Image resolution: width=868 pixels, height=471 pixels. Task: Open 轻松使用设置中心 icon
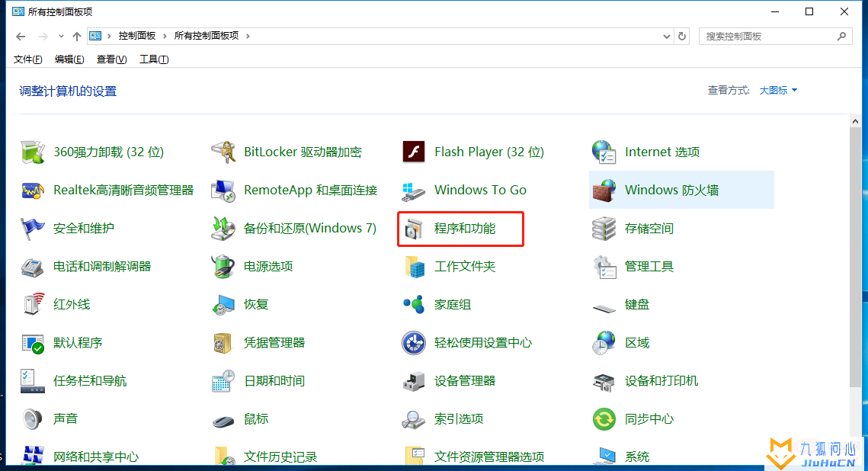(414, 343)
